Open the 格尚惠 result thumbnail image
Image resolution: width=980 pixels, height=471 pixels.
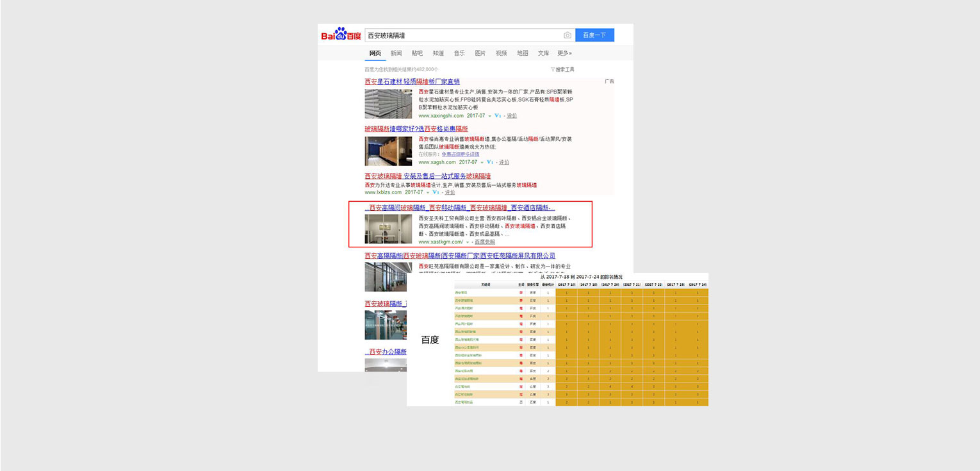389,151
